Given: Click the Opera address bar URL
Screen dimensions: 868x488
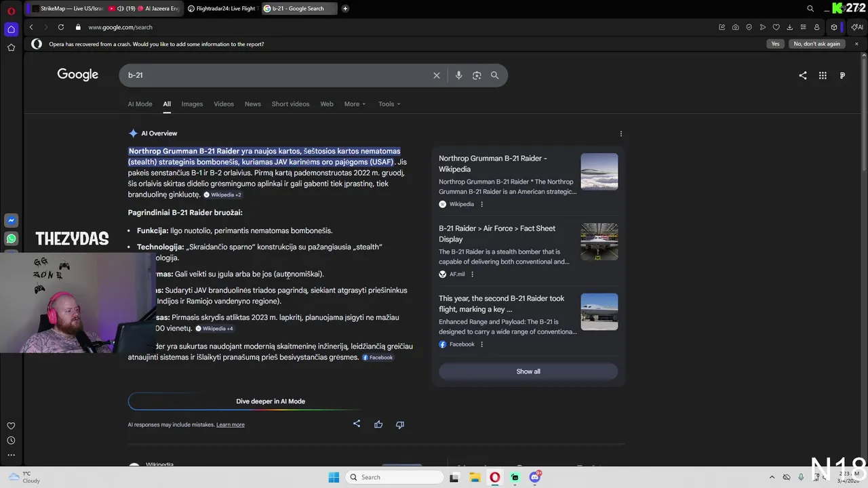Looking at the screenshot, I should point(120,27).
